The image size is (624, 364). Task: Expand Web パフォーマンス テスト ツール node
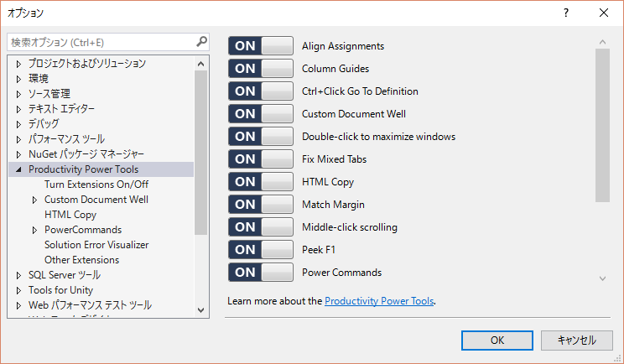coord(18,305)
